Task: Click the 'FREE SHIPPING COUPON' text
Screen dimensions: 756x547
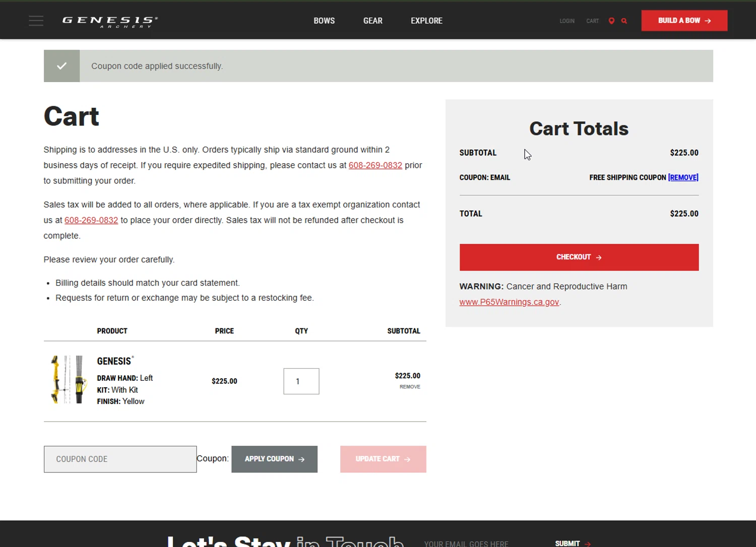Action: 627,177
